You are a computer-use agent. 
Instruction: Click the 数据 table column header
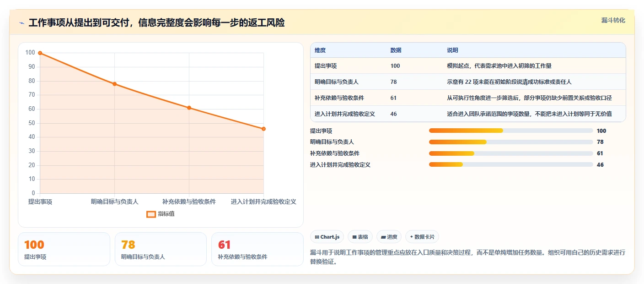[x=396, y=50]
